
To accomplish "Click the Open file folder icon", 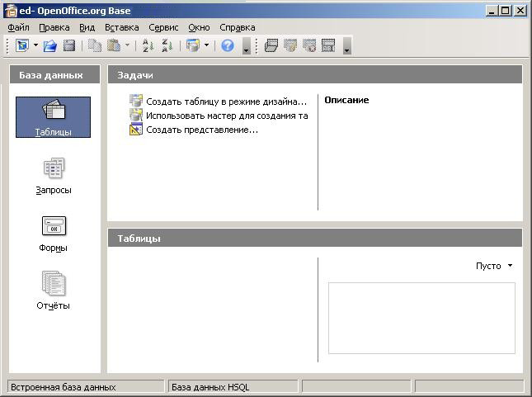I will click(x=49, y=46).
